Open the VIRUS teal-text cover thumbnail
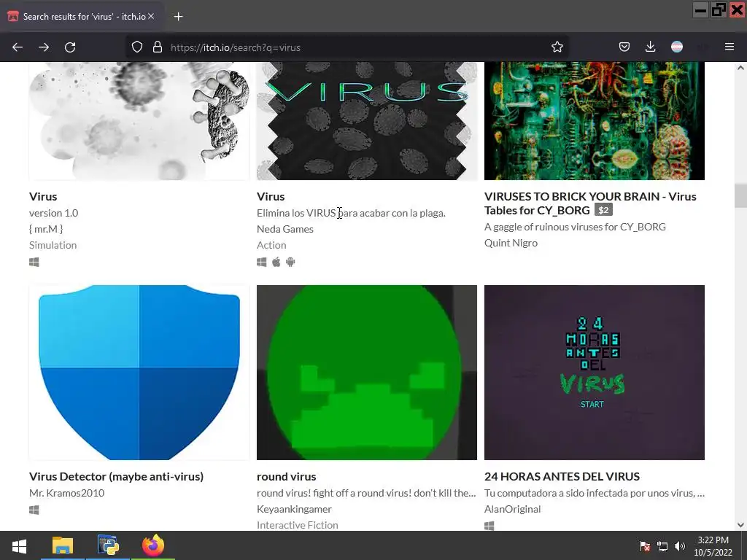Viewport: 747px width, 560px height. tap(367, 121)
